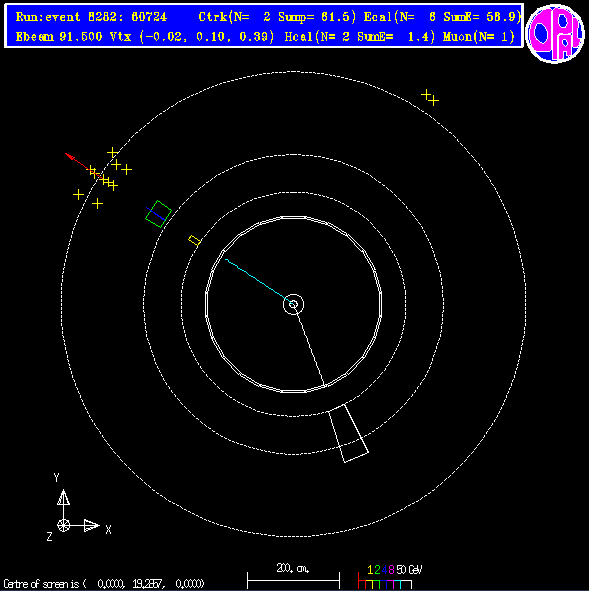The image size is (589, 591).
Task: Click the cyan charged track line
Action: pos(259,282)
